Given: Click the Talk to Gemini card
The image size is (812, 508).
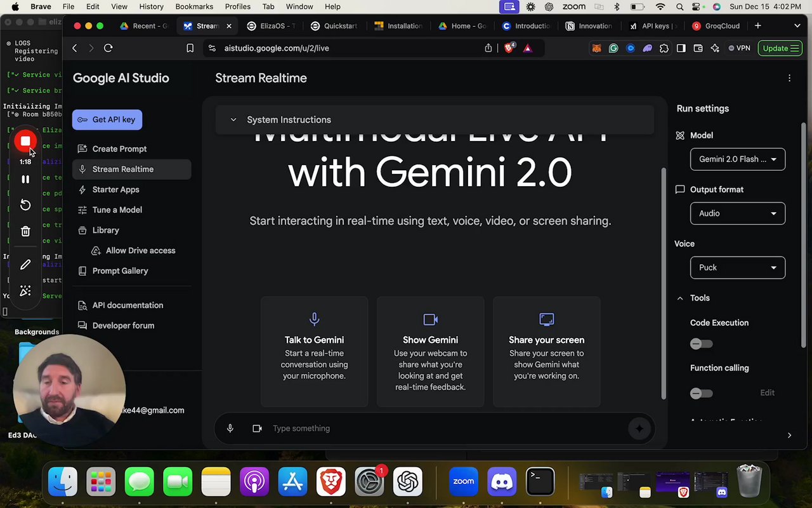Looking at the screenshot, I should point(314,351).
